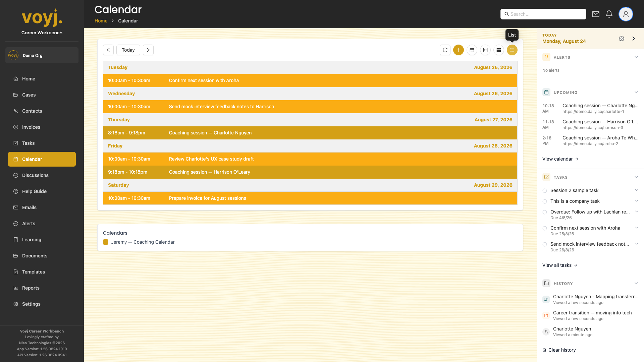Click the voyj logo
The width and height of the screenshot is (644, 362).
[42, 17]
